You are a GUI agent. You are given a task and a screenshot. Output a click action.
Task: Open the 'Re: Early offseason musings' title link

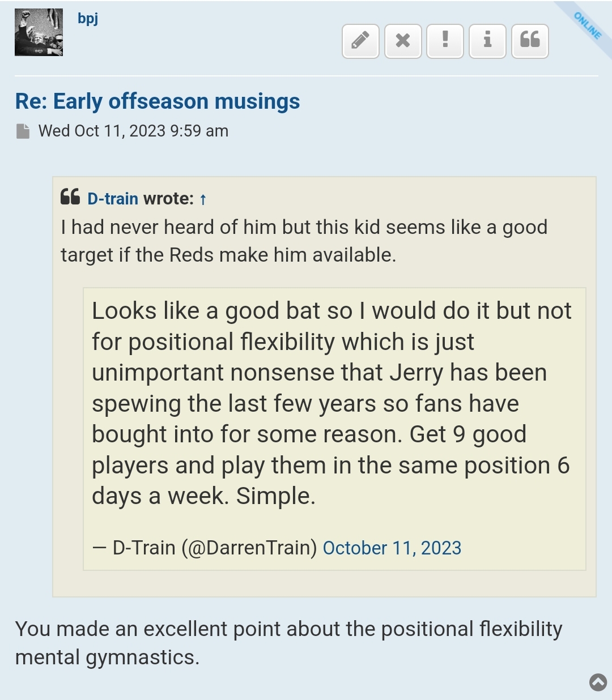[158, 101]
